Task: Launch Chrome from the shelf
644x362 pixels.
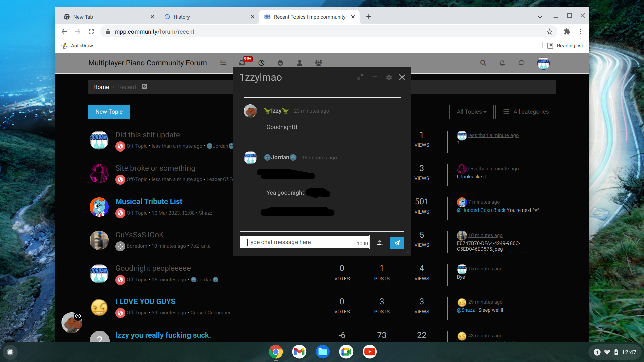Action: point(275,352)
